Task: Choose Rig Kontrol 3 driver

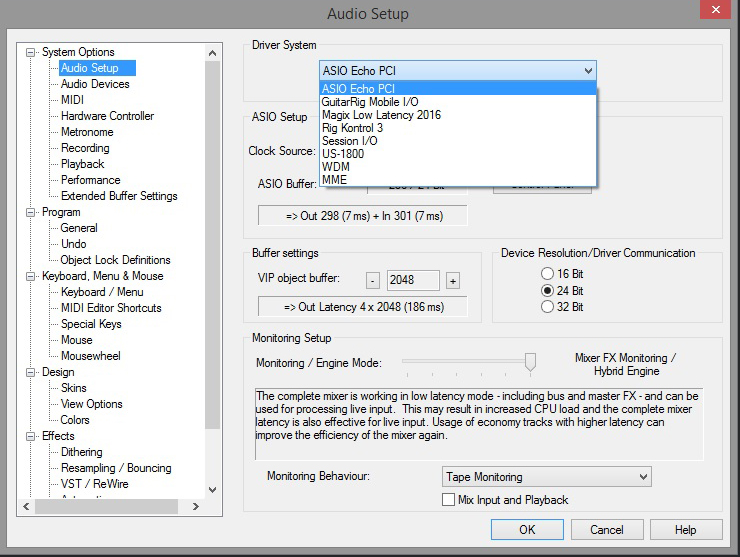Action: coord(458,128)
